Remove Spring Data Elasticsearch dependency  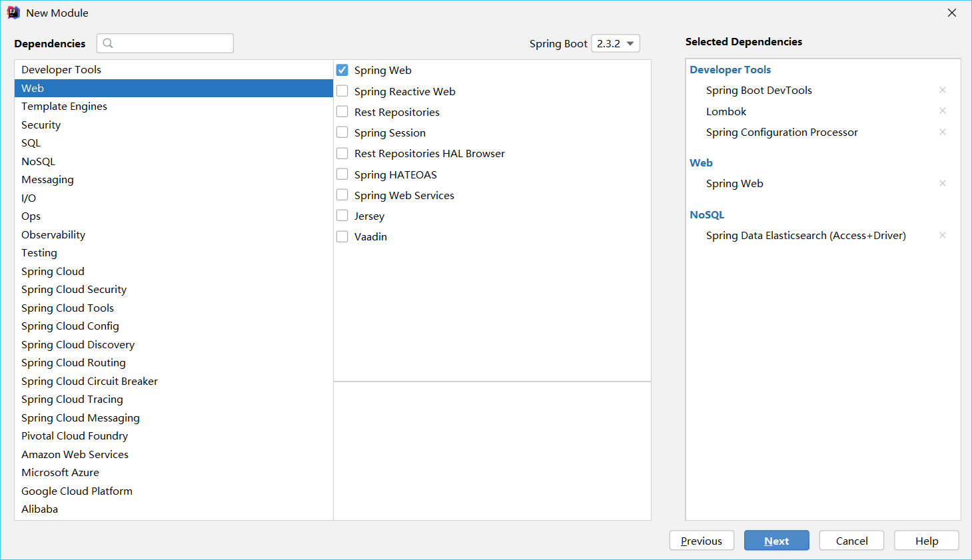[x=943, y=235]
